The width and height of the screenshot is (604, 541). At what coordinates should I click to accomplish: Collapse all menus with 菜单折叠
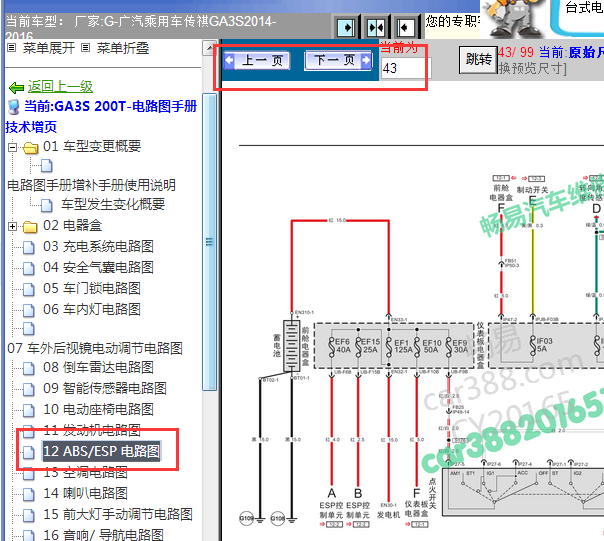click(122, 48)
